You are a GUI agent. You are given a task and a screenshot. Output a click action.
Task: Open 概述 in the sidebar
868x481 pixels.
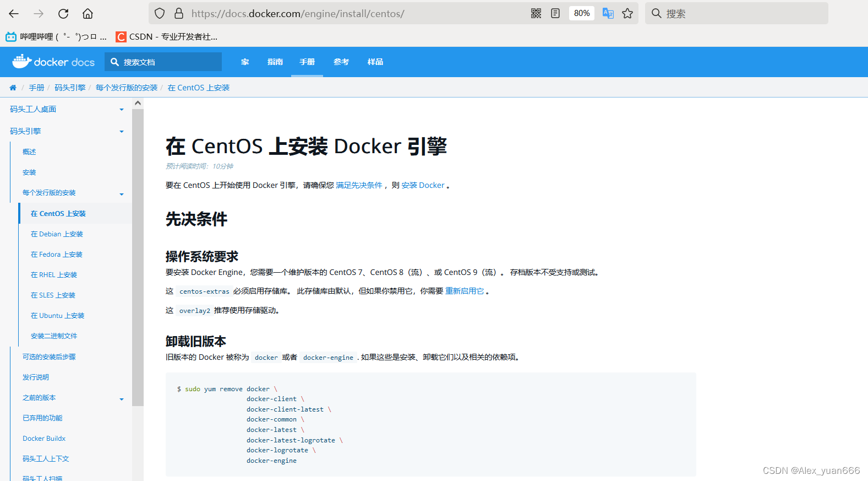pos(29,152)
